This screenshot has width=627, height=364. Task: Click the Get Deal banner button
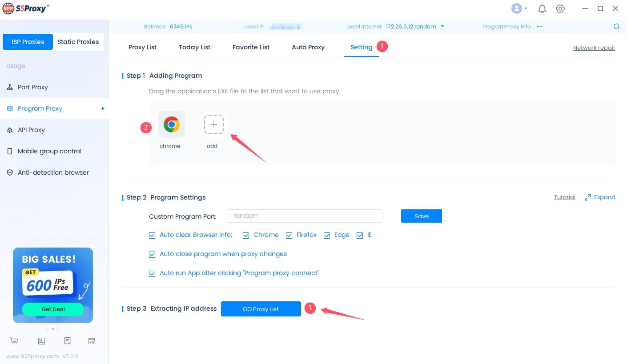53,309
